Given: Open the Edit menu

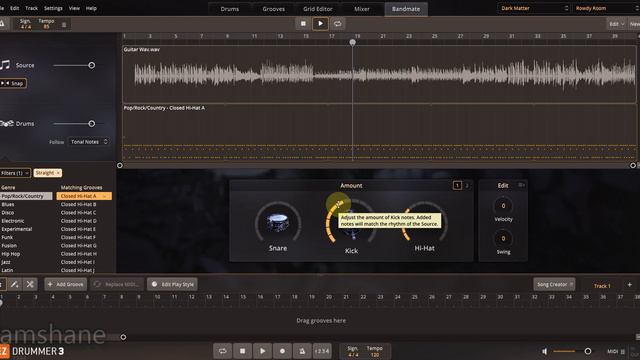Looking at the screenshot, I should point(15,8).
